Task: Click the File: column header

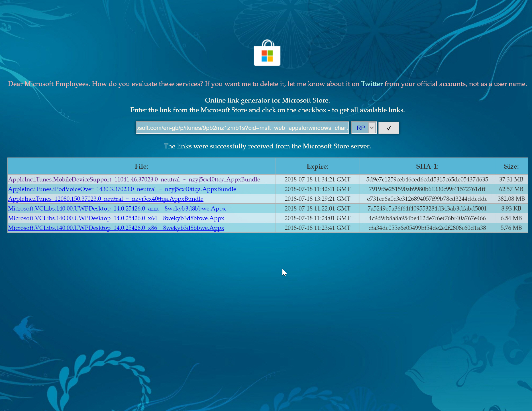Action: click(x=142, y=166)
